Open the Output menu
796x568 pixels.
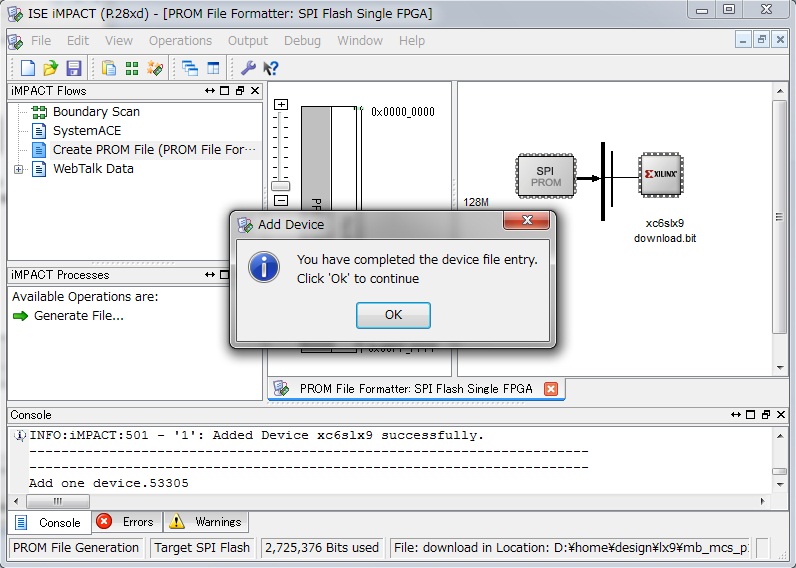coord(248,41)
